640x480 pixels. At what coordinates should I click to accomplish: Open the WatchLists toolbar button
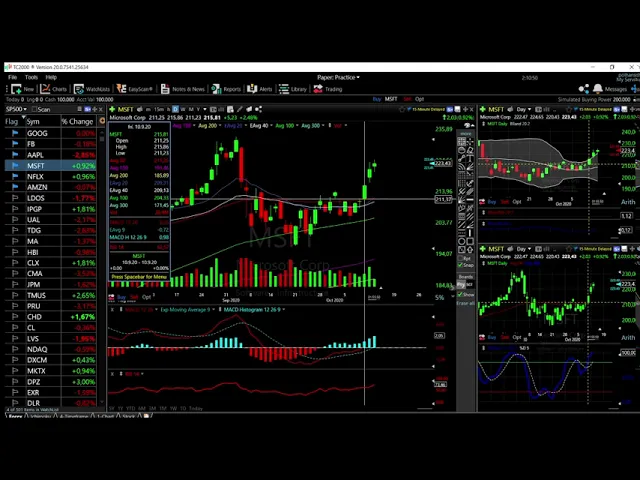92,89
